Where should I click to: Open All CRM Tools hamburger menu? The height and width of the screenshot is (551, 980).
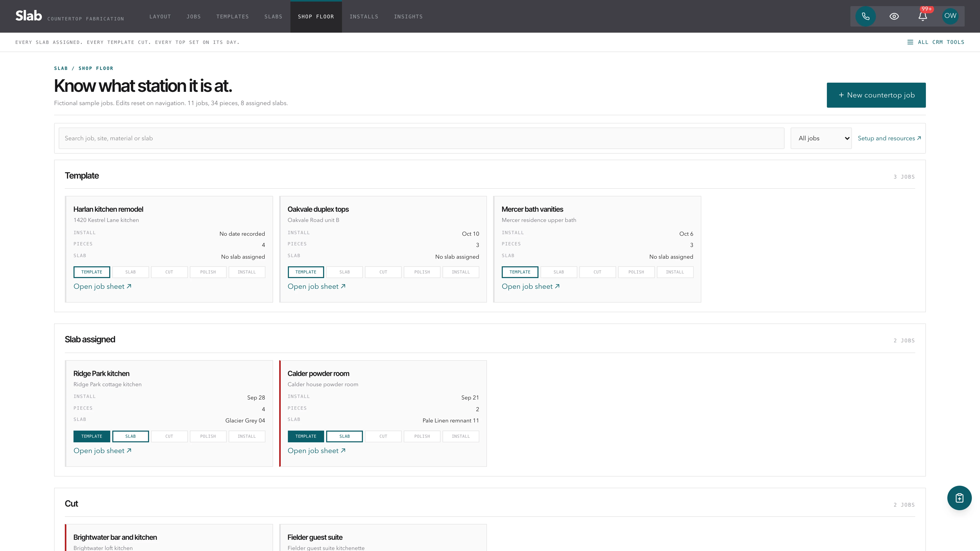click(936, 42)
